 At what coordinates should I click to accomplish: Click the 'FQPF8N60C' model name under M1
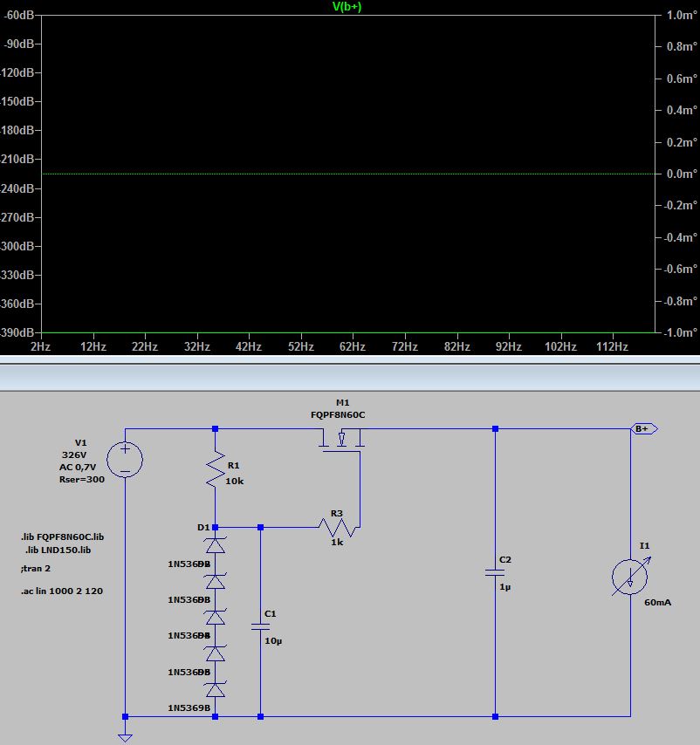(x=338, y=414)
